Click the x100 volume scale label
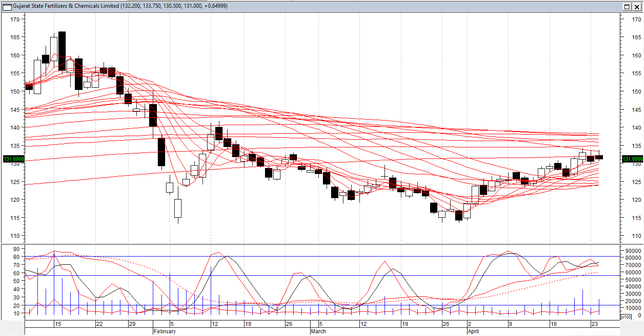The image size is (644, 336). (626, 317)
